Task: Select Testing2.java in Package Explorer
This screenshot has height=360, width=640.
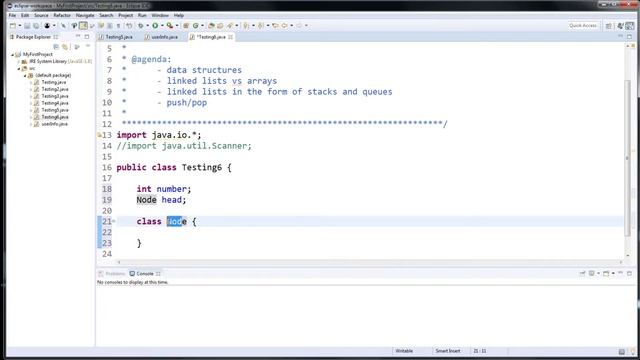Action: pyautogui.click(x=55, y=89)
